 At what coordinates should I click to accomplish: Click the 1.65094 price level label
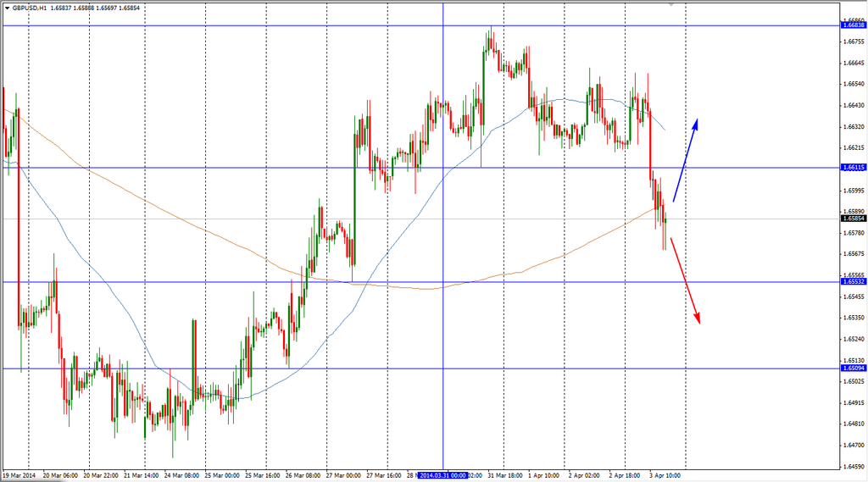pos(853,368)
